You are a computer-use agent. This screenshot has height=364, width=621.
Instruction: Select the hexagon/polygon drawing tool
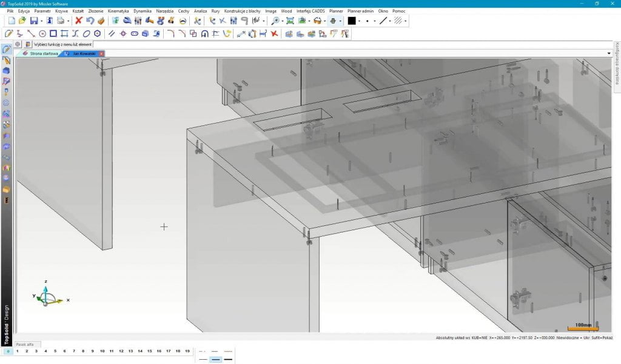(97, 34)
